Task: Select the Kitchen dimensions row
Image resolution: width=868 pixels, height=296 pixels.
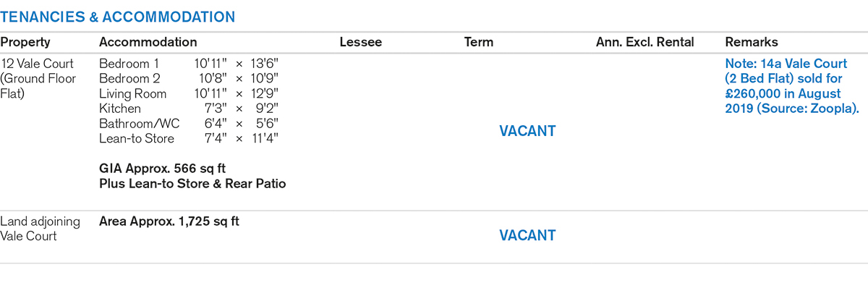Action: [189, 109]
